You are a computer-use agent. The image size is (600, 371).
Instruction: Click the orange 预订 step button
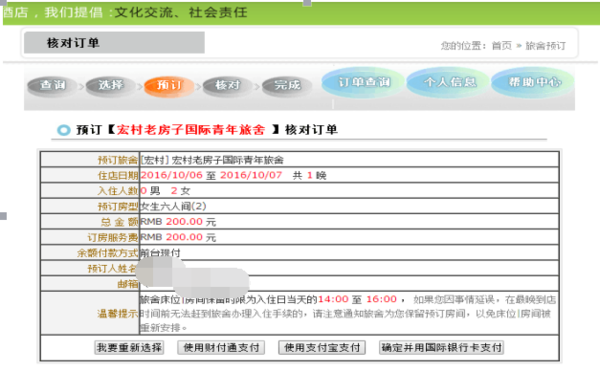[x=169, y=85]
